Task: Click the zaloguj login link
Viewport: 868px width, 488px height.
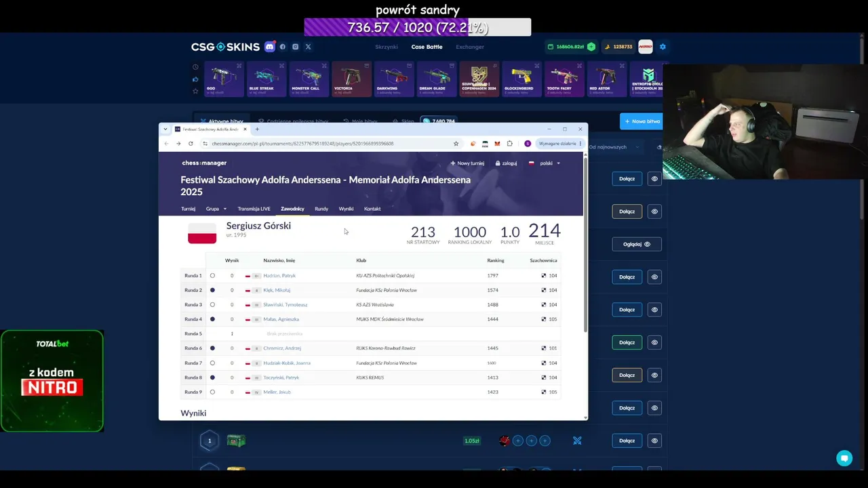Action: pos(506,163)
